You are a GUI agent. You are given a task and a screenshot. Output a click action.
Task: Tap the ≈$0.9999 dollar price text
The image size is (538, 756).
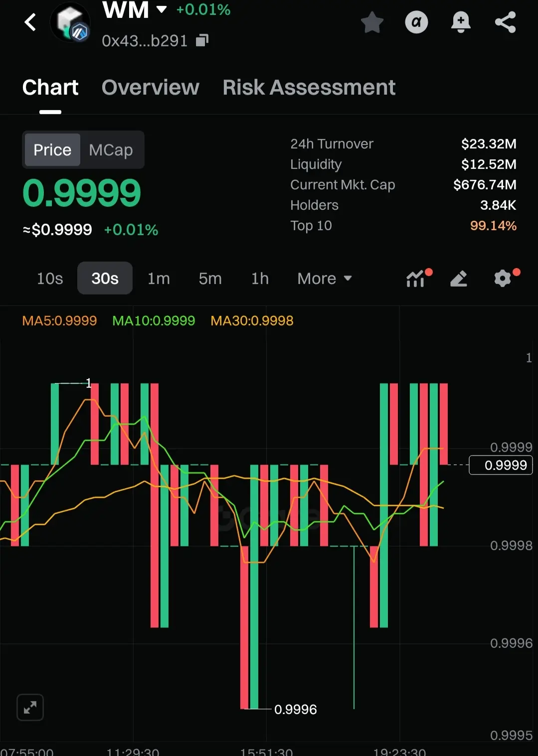coord(57,230)
